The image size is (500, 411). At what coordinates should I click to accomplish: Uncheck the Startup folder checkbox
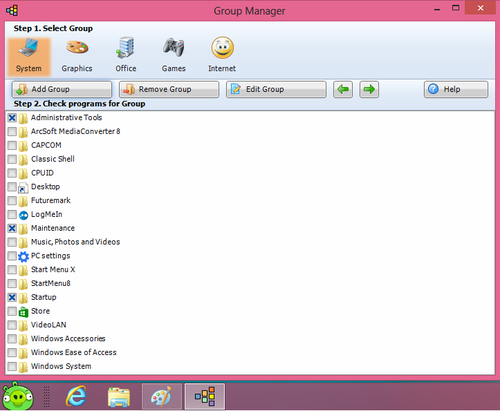[x=12, y=297]
